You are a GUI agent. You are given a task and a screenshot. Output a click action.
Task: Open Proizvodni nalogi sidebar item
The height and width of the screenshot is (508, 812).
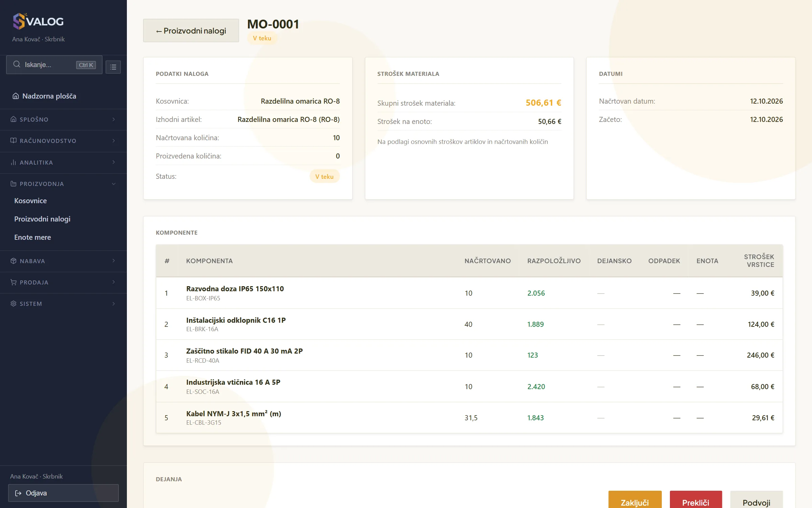click(x=42, y=219)
